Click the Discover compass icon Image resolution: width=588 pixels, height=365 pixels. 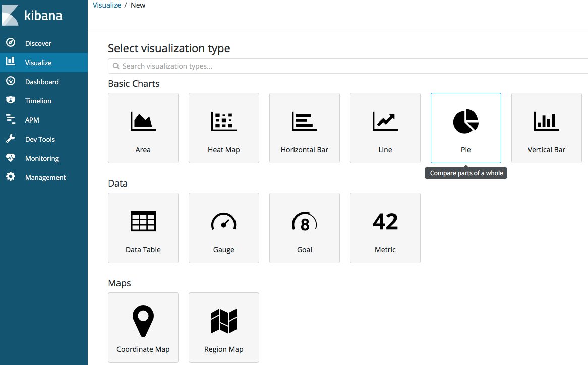tap(11, 43)
